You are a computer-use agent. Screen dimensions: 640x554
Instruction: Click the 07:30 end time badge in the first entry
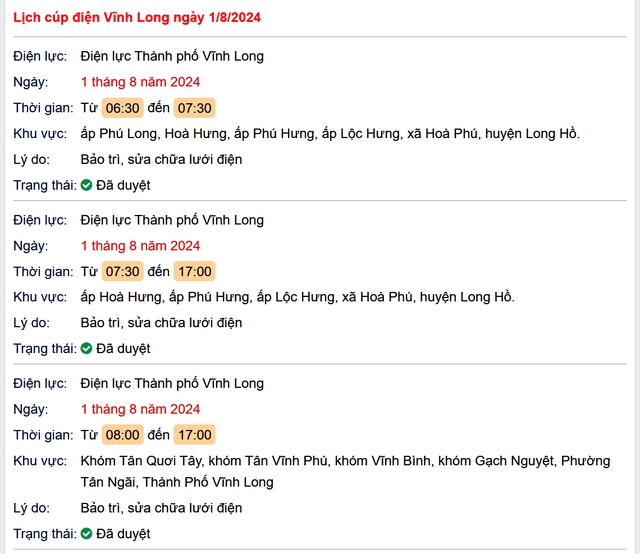[x=194, y=108]
